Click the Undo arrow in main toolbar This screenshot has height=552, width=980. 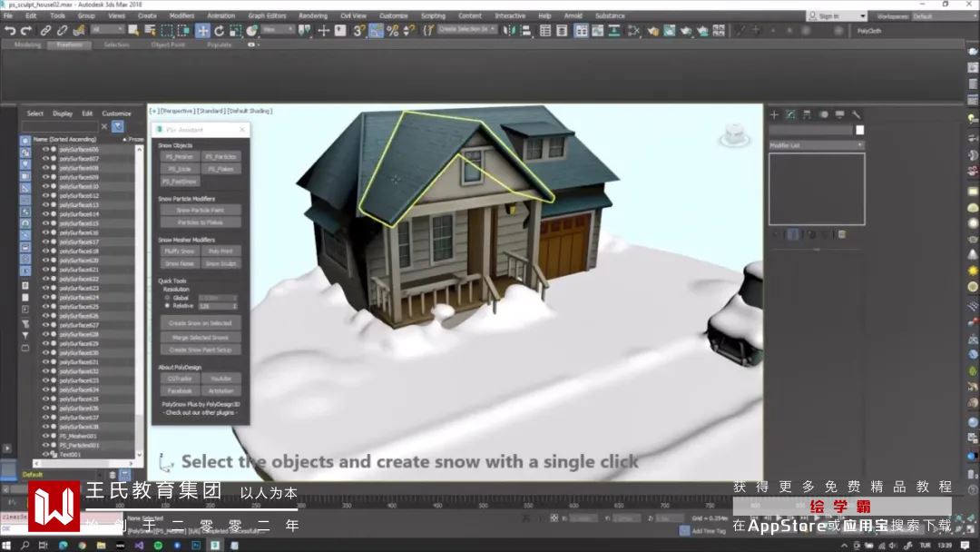coord(10,30)
